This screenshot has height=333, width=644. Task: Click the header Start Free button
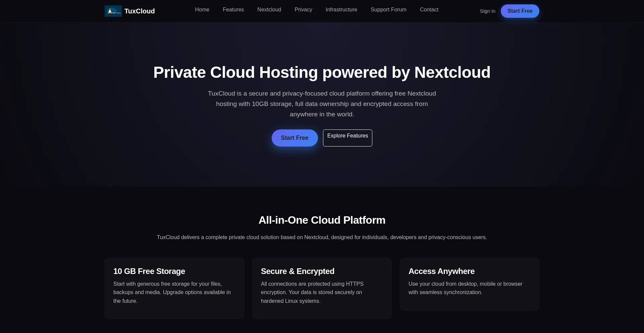(x=520, y=11)
